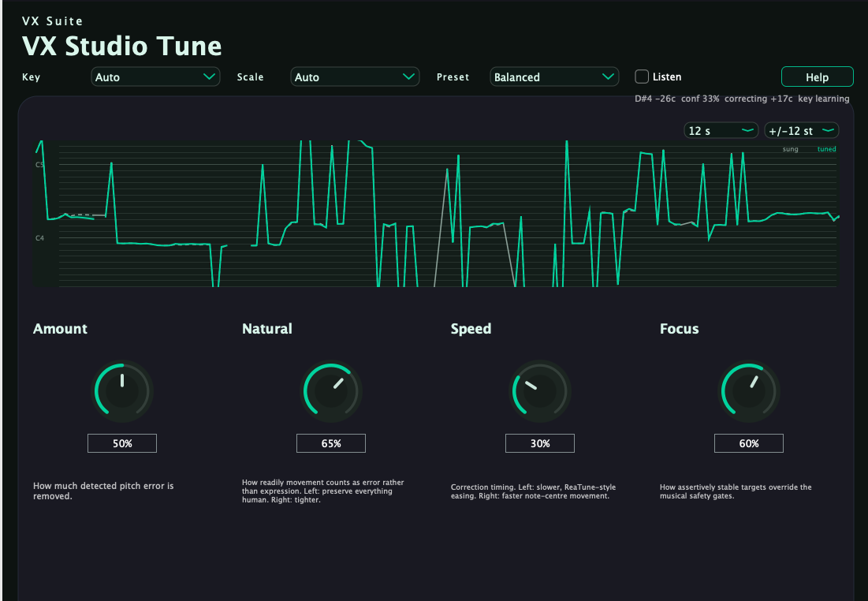
Task: Click the Natural value field showing 65%
Action: 331,443
